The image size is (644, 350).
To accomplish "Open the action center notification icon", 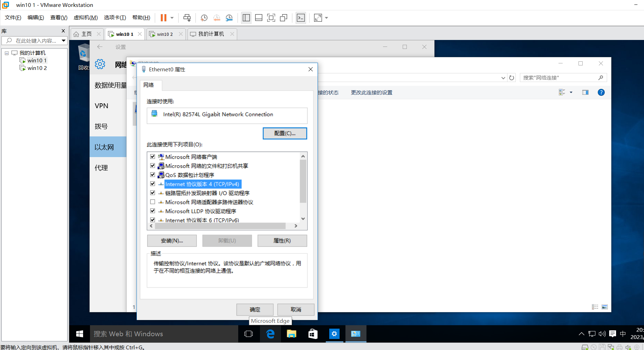I will (613, 334).
